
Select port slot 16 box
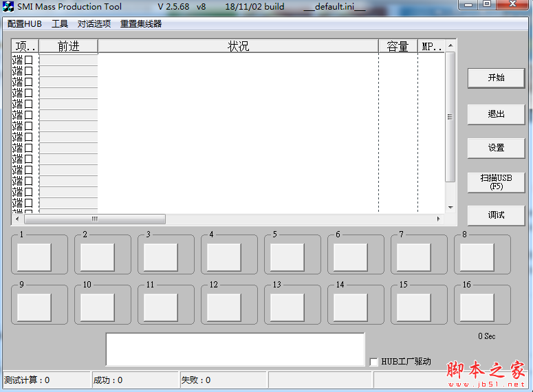coord(477,307)
